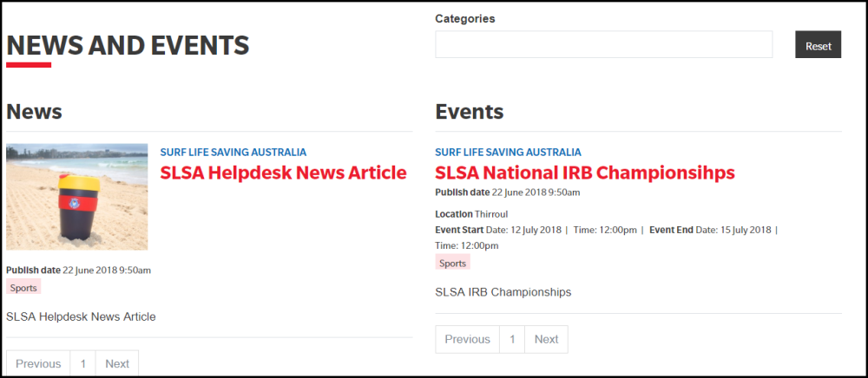Open the beach cup thumbnail image
Image resolution: width=868 pixels, height=378 pixels.
[x=77, y=197]
